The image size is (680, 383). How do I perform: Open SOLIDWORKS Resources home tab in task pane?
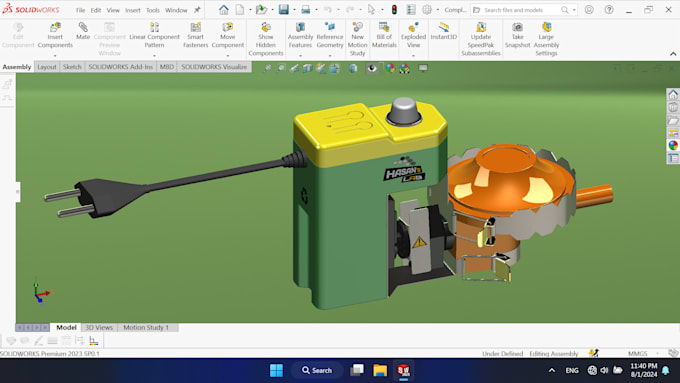[x=673, y=94]
